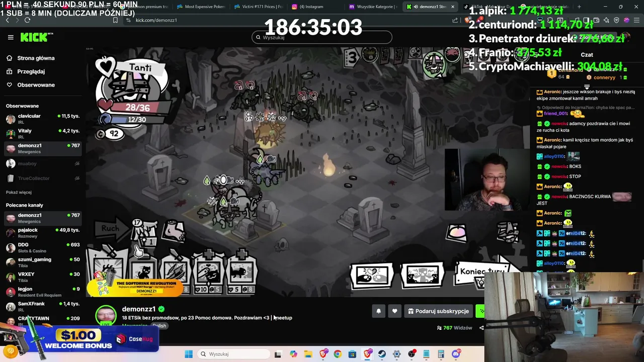
Task: Click the Polish language tag
Action: [x=159, y=326]
